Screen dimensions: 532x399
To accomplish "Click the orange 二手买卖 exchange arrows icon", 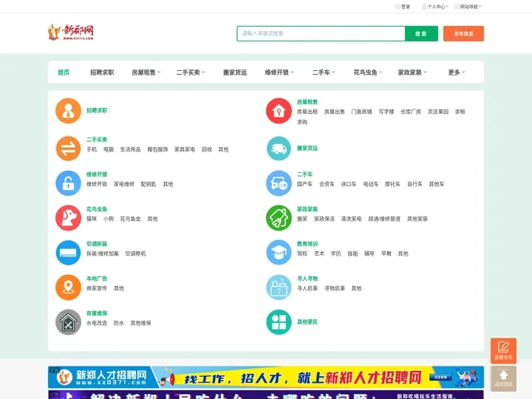I will [x=68, y=149].
